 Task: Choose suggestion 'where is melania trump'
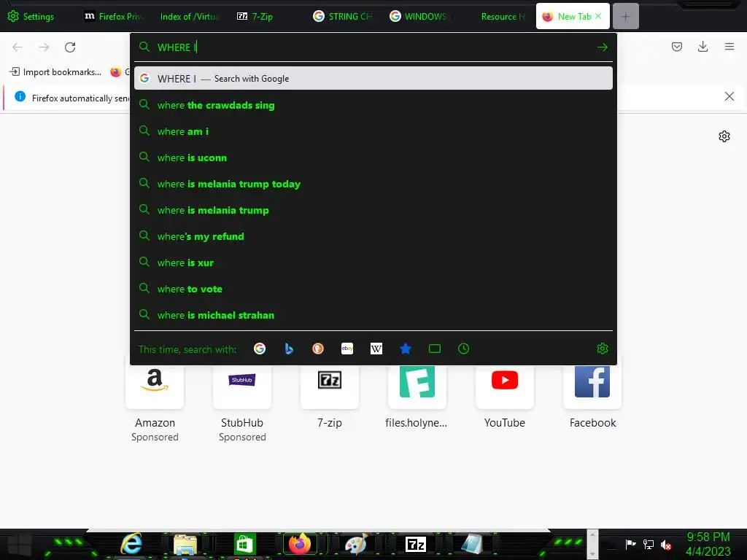click(373, 210)
